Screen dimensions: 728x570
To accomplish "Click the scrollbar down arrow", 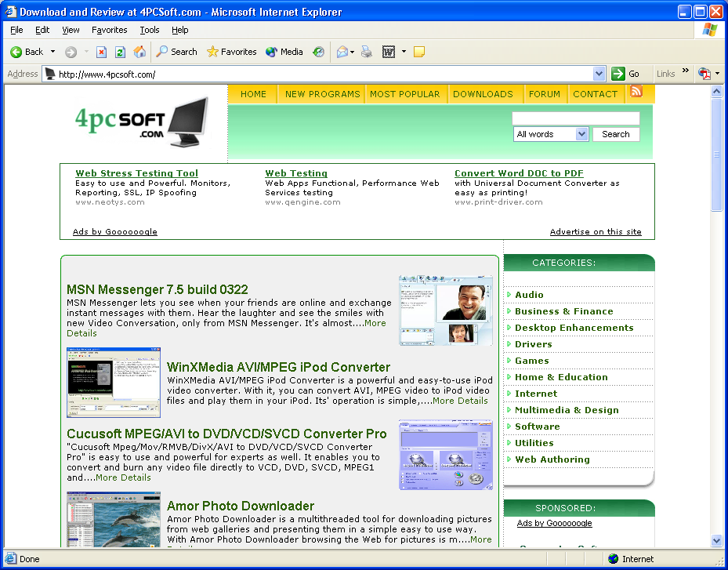I will 716,540.
